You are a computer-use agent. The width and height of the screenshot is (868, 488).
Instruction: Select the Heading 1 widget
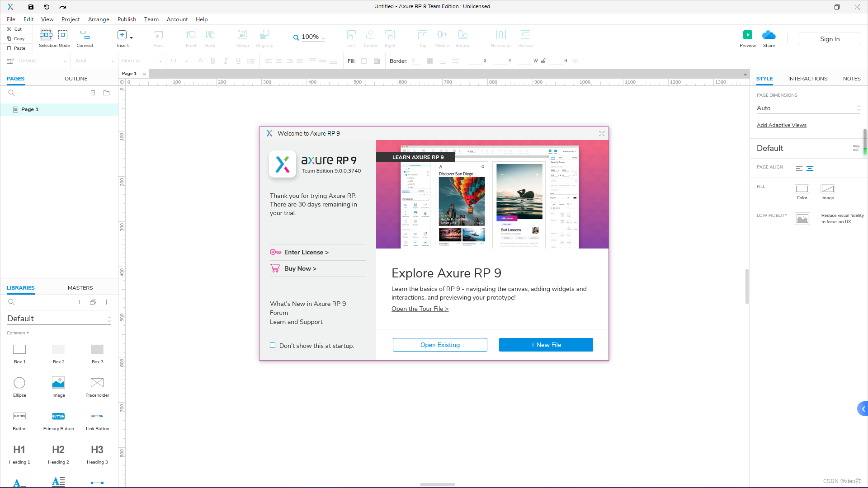coord(19,454)
